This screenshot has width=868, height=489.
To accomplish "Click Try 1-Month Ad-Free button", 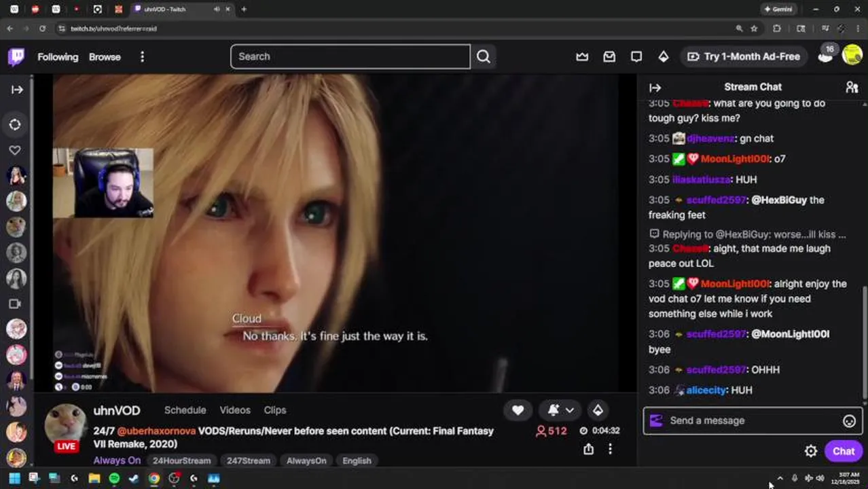I will [x=743, y=56].
